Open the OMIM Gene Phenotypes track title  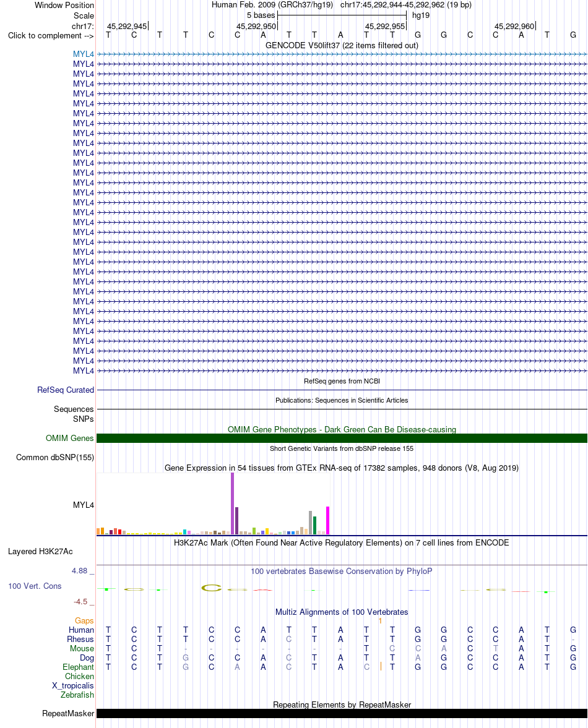342,429
